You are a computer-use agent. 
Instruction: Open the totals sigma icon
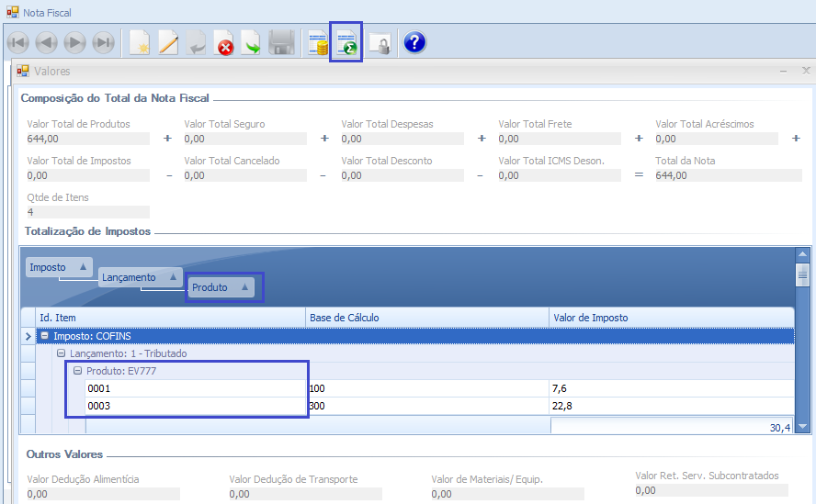click(346, 43)
